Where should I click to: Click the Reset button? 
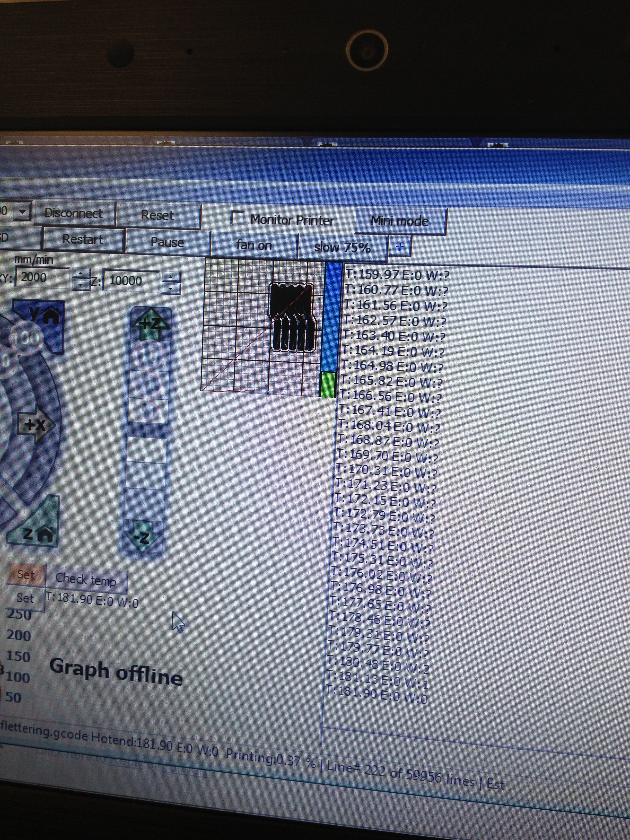pos(157,216)
